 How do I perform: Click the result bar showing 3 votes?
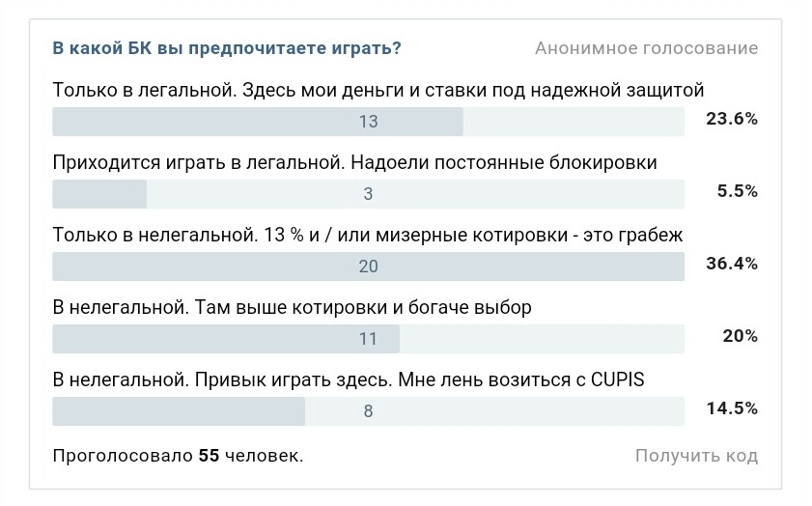(x=368, y=194)
